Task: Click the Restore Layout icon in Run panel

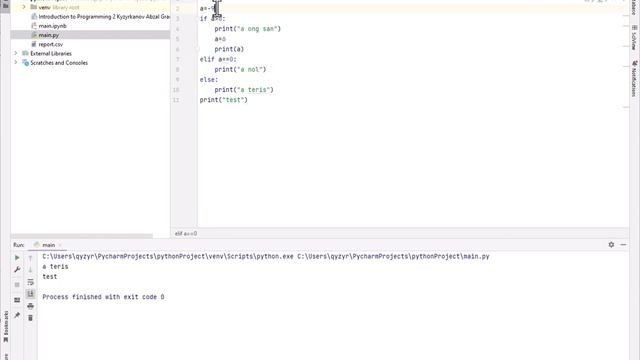Action: [17, 300]
